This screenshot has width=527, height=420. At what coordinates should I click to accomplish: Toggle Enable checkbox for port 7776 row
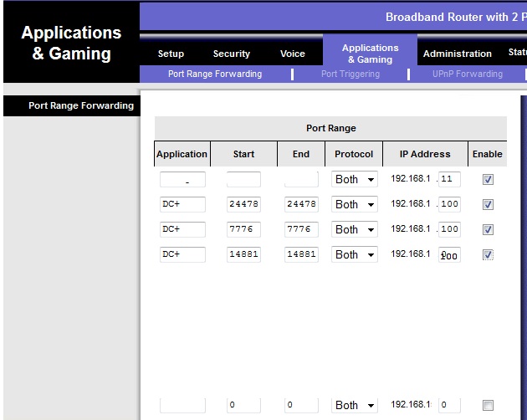488,229
